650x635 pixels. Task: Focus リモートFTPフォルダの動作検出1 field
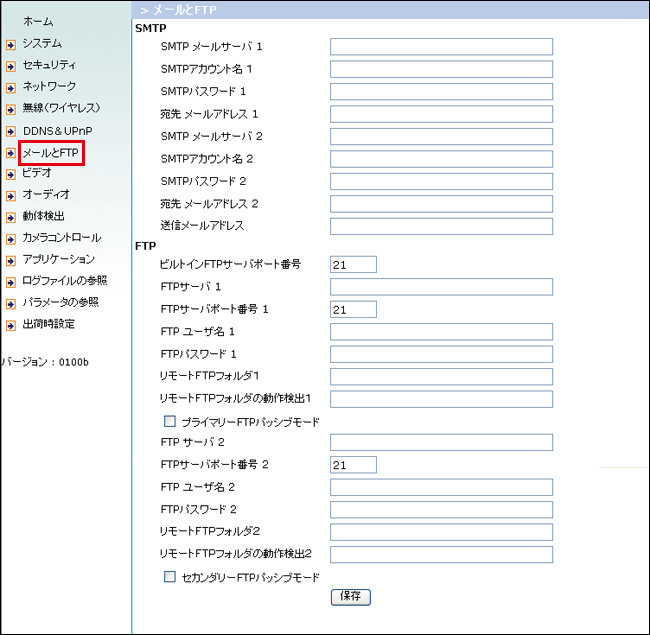[x=441, y=399]
